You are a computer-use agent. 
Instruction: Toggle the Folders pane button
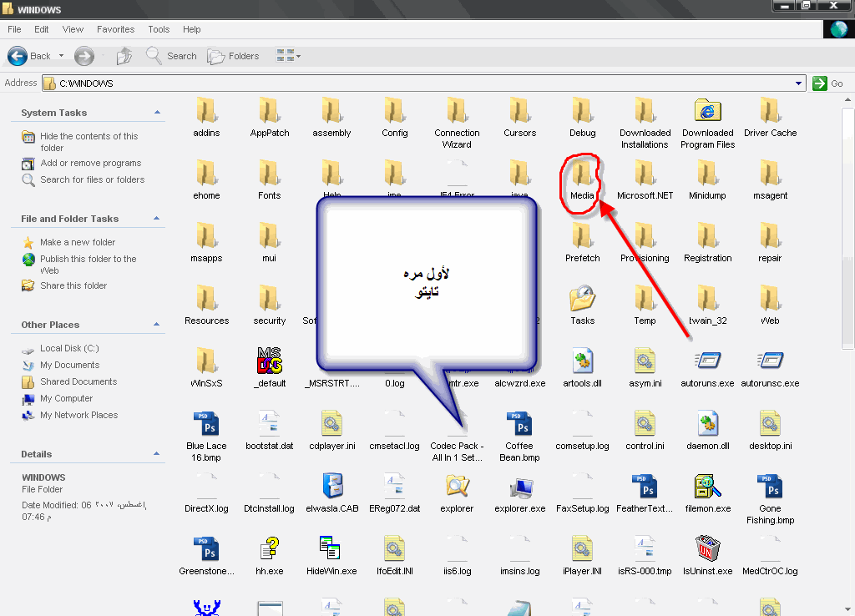coord(233,56)
